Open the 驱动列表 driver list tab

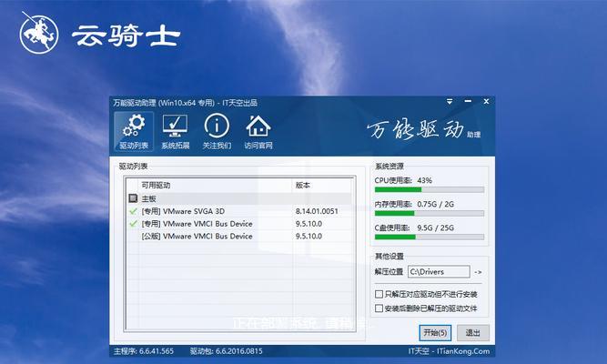[x=134, y=132]
